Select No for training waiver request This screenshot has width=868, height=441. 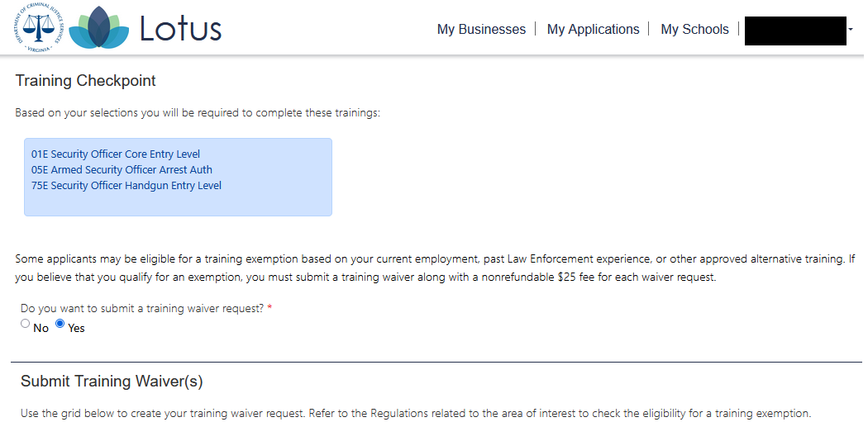tap(26, 324)
